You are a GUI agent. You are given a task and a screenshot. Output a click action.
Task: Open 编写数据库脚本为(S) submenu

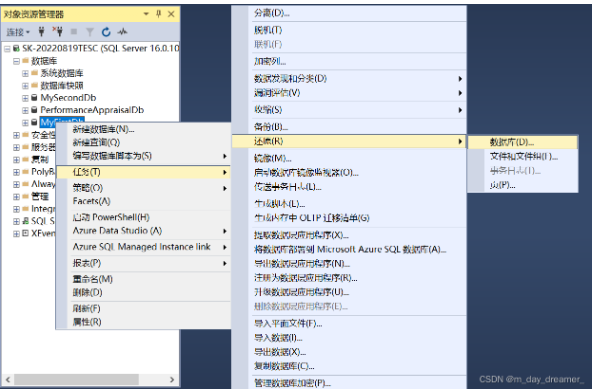143,156
